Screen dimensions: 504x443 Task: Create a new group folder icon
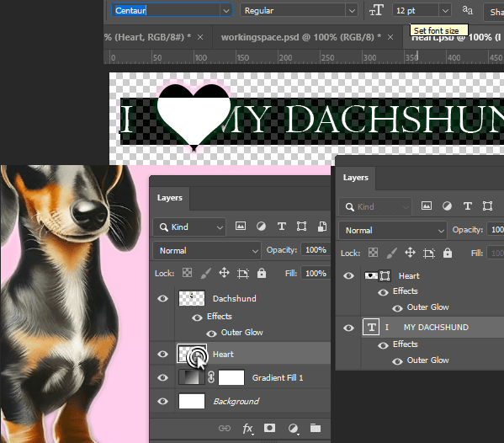tap(316, 428)
